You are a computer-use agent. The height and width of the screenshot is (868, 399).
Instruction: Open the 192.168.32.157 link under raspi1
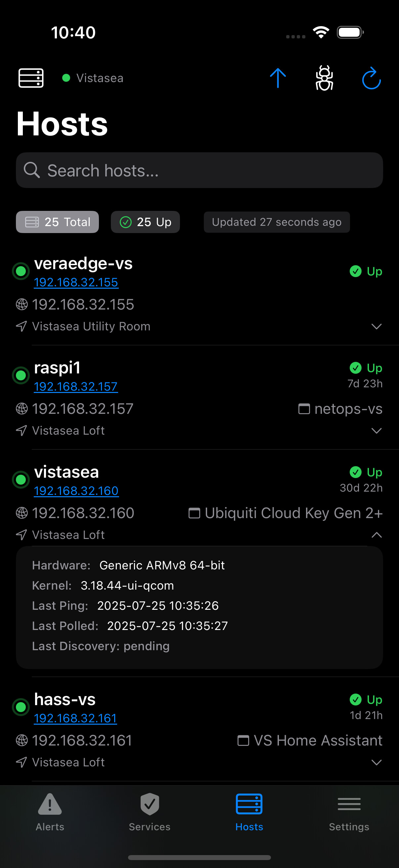(75, 386)
